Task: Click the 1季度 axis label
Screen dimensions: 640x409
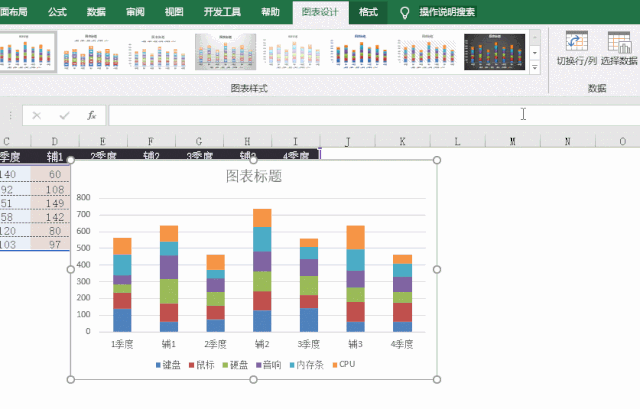Action: [122, 344]
